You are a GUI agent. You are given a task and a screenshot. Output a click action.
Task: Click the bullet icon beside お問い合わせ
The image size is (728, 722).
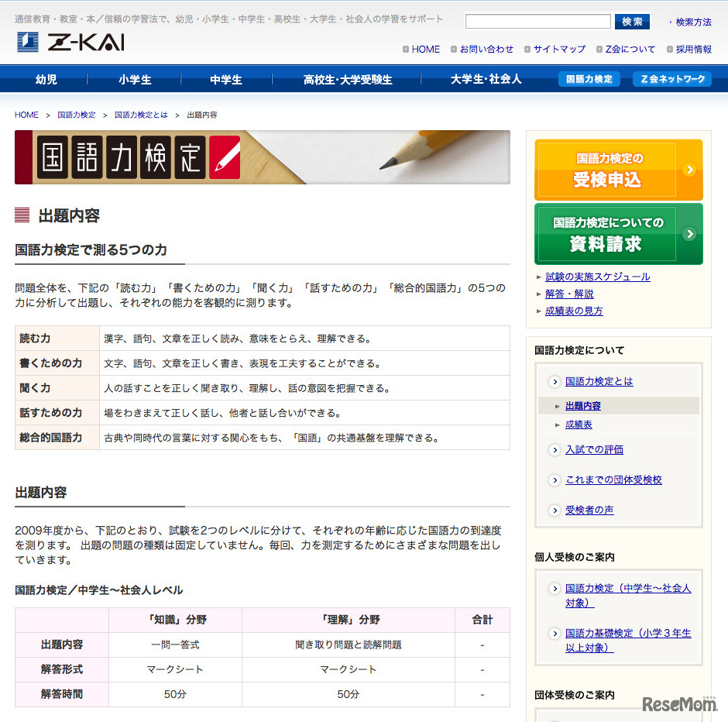click(x=454, y=50)
